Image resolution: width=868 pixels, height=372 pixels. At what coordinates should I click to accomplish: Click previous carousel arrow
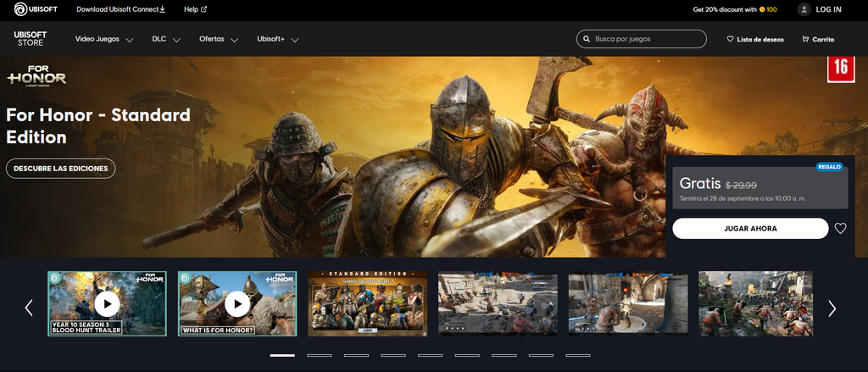29,308
